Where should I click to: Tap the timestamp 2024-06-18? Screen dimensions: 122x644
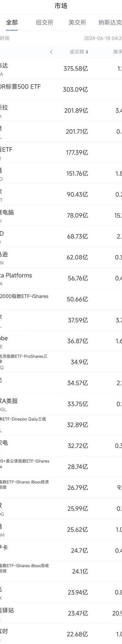tap(97, 38)
